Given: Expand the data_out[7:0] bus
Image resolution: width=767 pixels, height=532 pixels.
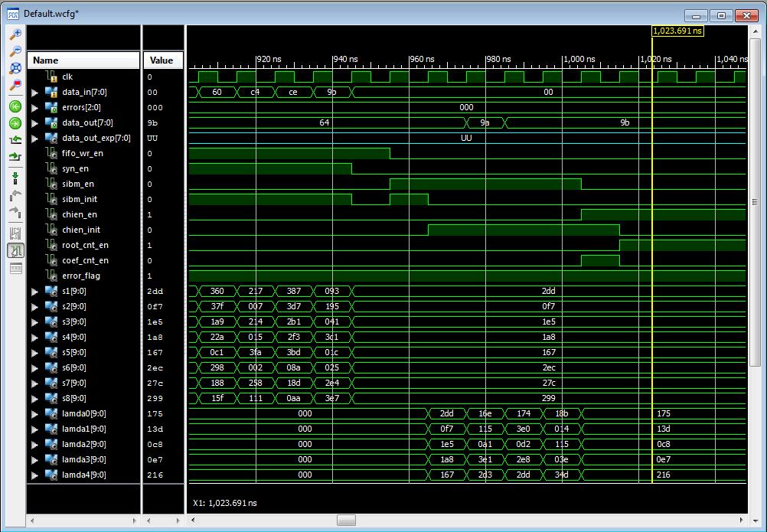Looking at the screenshot, I should (34, 123).
